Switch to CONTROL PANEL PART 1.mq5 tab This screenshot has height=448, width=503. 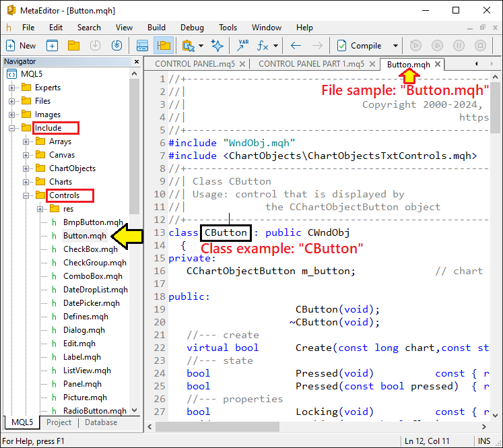(x=312, y=64)
